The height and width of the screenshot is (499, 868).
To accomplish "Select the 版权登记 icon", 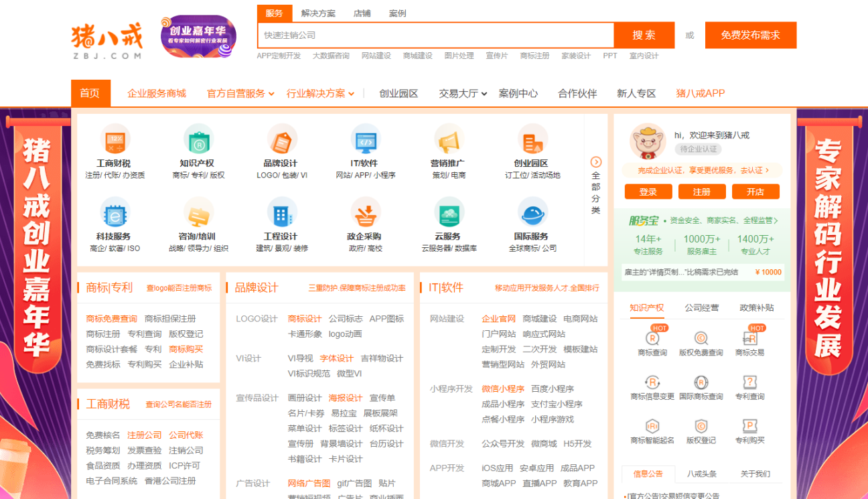I will coord(701,427).
